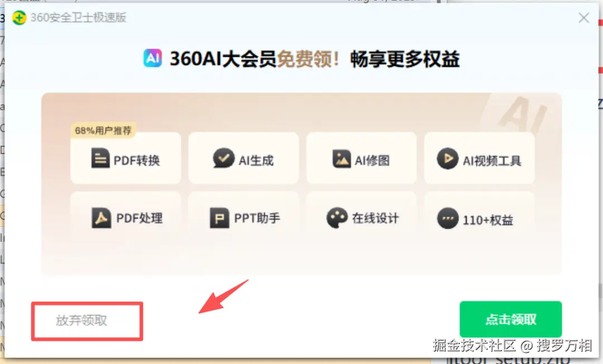
Task: Click the PDF转换 document icon
Action: point(100,157)
